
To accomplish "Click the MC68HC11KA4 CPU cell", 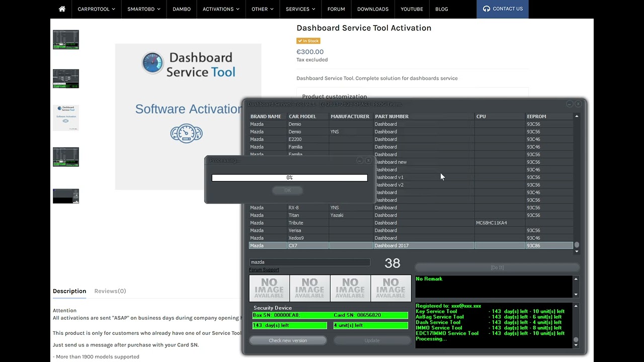I will click(x=492, y=223).
